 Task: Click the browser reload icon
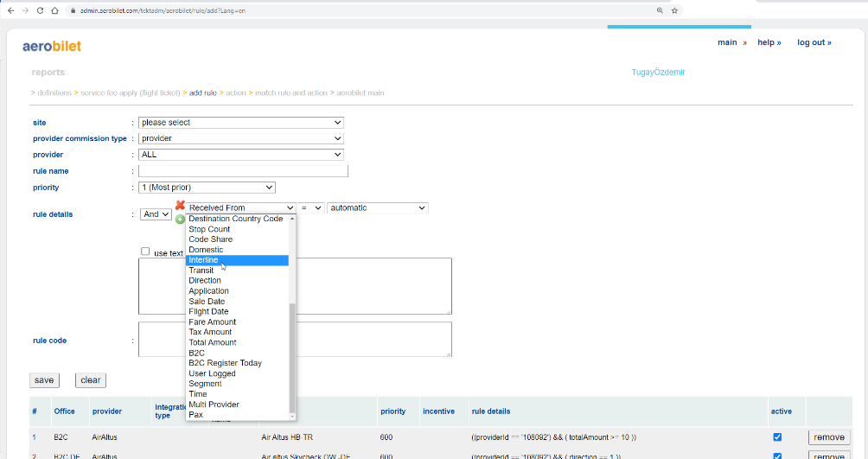[39, 10]
